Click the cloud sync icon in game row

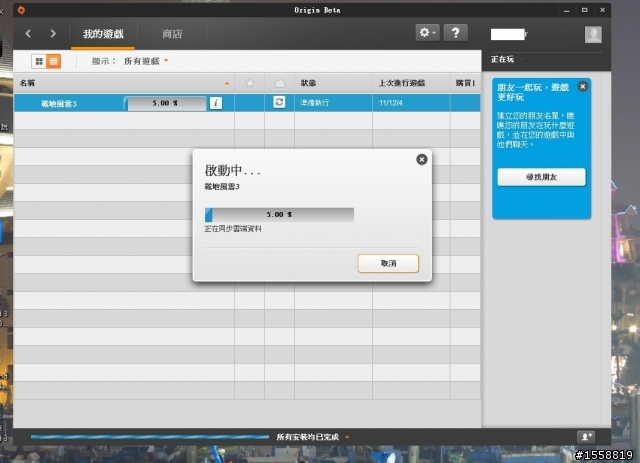coord(279,102)
